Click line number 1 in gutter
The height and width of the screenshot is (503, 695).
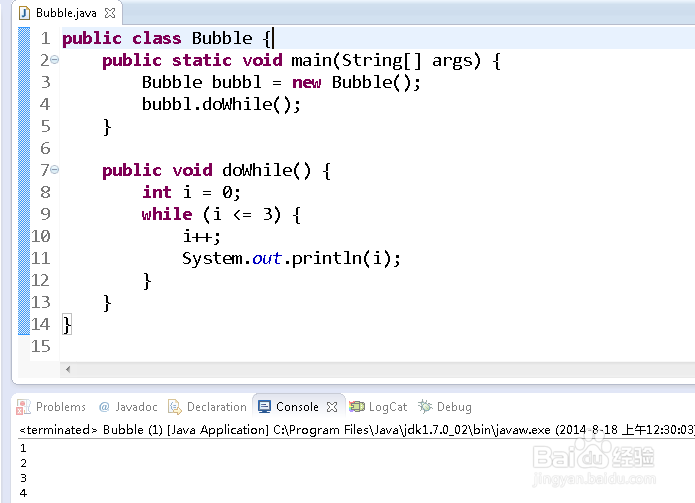point(45,38)
